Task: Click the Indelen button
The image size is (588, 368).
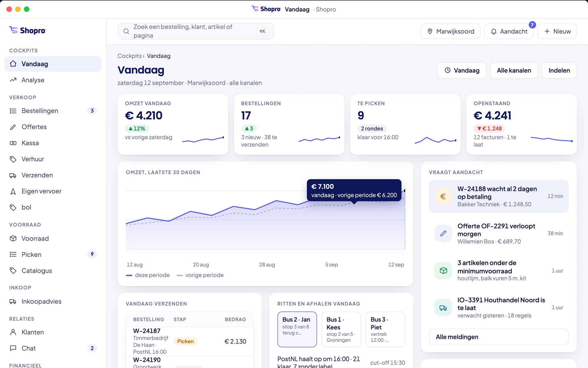Action: [x=559, y=70]
